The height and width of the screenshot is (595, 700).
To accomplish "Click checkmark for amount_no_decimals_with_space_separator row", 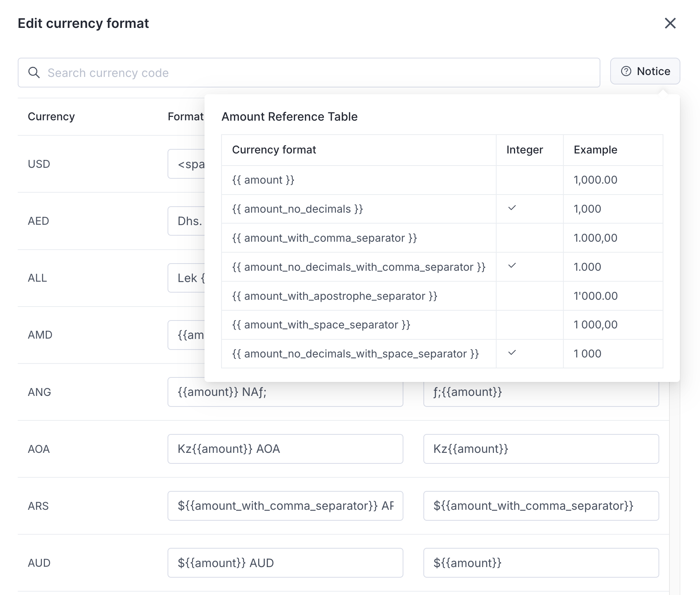I will point(512,353).
